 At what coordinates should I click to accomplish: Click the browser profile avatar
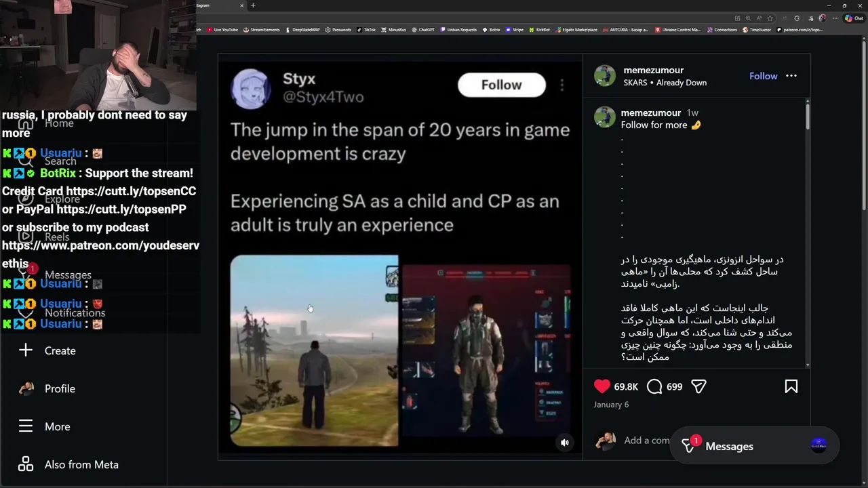point(823,18)
